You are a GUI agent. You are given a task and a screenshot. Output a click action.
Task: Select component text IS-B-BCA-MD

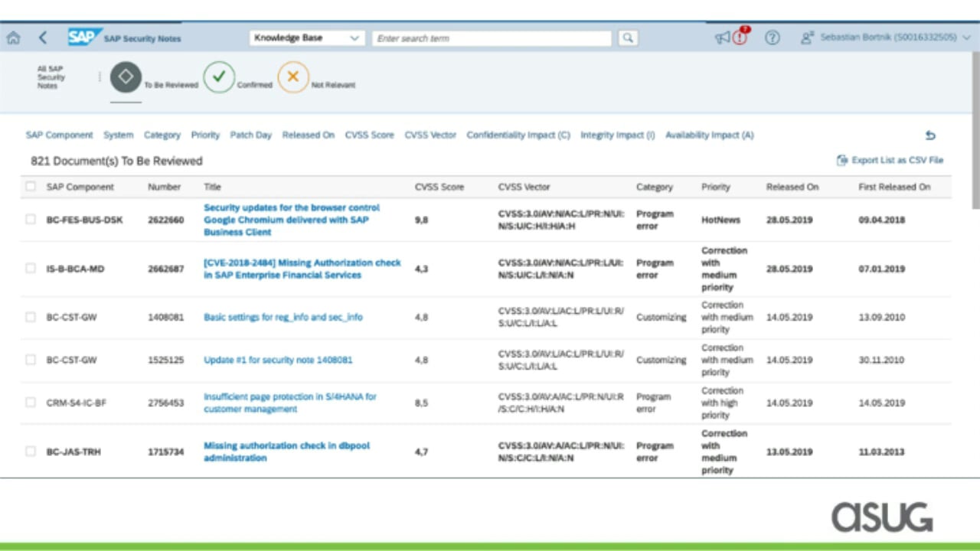point(75,269)
